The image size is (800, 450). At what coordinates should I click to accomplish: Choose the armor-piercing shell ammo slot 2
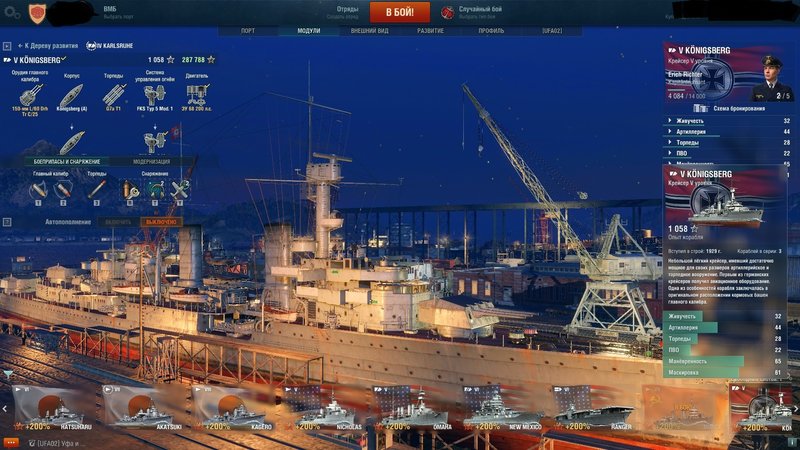pos(63,191)
